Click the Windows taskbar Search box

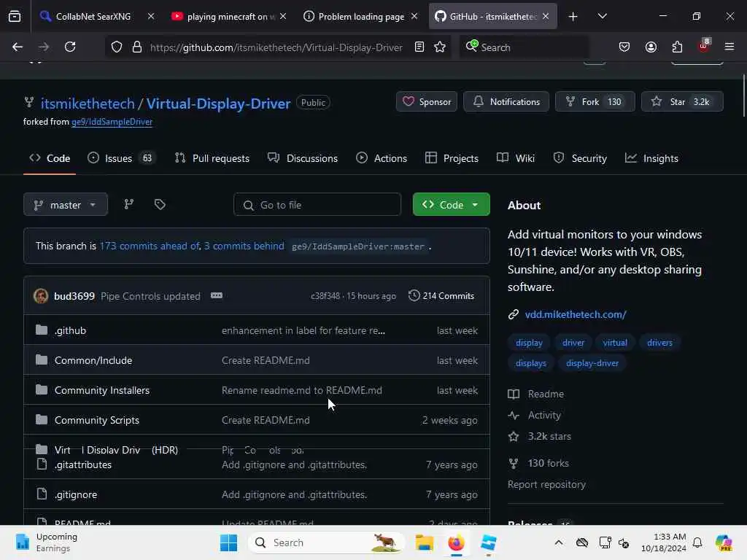pyautogui.click(x=326, y=542)
